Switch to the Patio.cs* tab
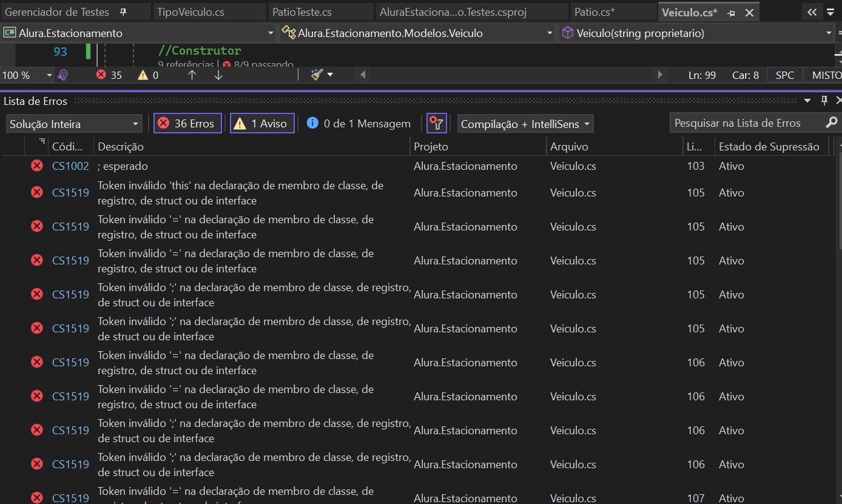The height and width of the screenshot is (504, 842). click(594, 12)
